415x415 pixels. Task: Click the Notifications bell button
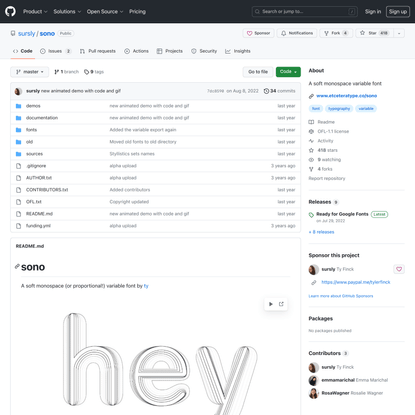point(297,33)
